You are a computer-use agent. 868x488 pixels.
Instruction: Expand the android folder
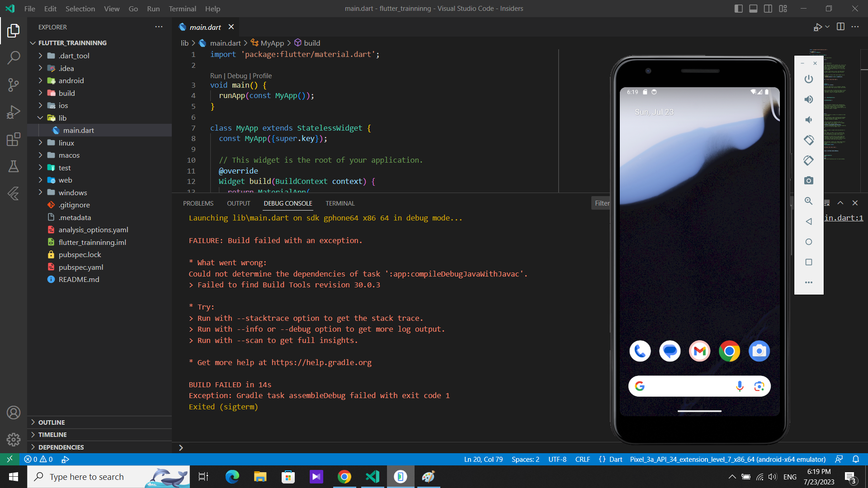coord(71,80)
